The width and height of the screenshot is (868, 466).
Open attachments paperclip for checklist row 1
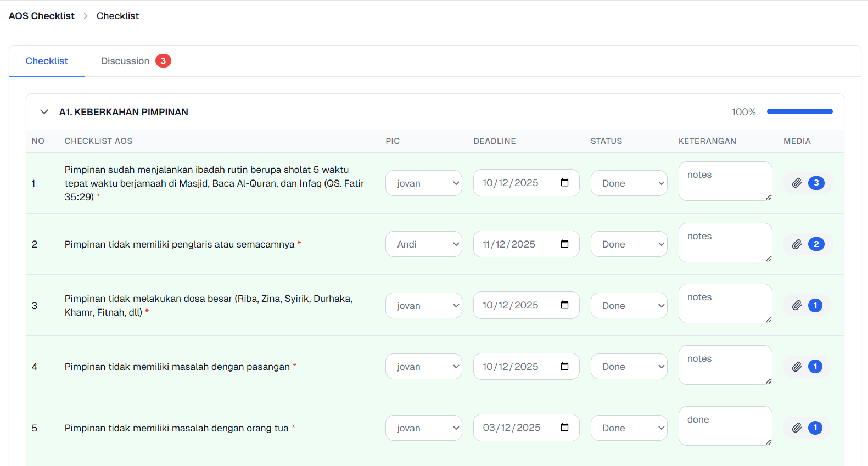(797, 183)
